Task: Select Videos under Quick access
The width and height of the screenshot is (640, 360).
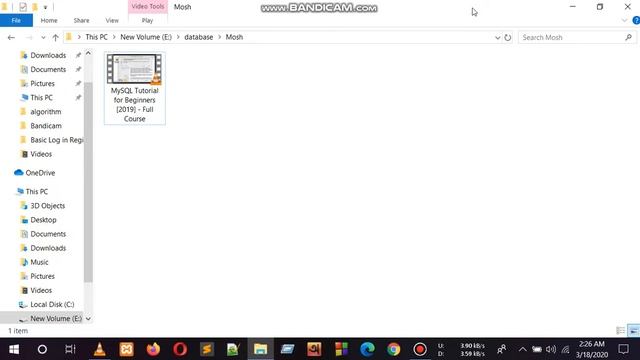Action: [41, 154]
